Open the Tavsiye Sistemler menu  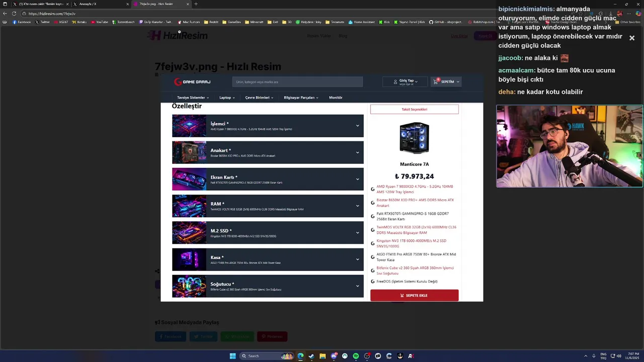[193, 98]
